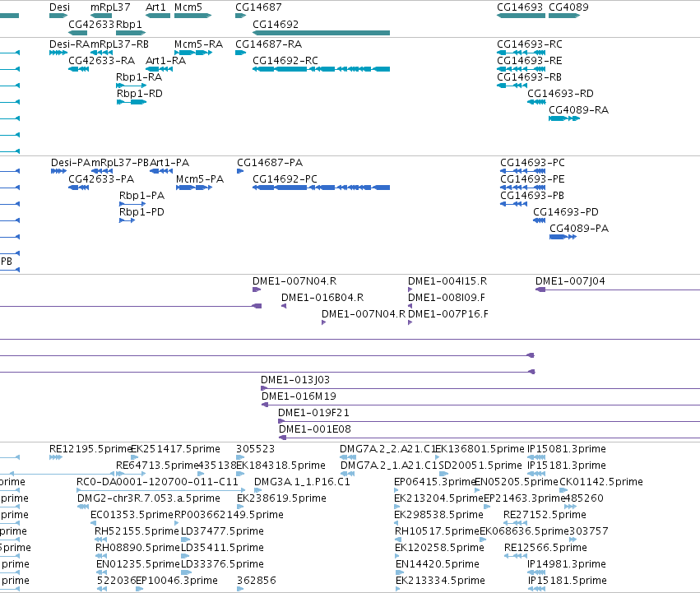
Task: Click the Rbp1 gene label
Action: (x=129, y=24)
